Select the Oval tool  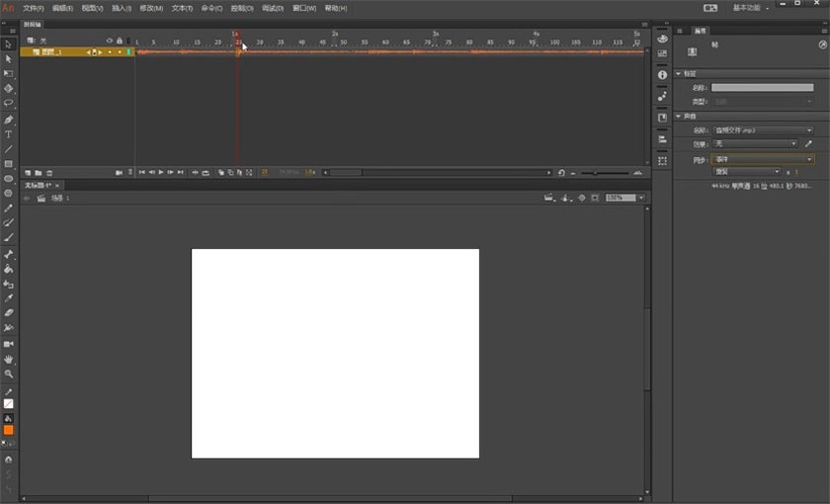click(9, 179)
